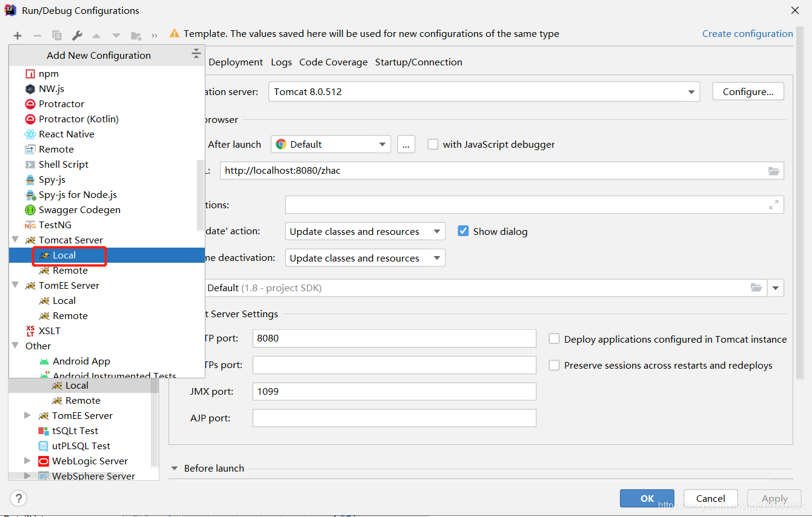Expand the WebLogic Server node
This screenshot has width=812, height=517.
(x=27, y=461)
